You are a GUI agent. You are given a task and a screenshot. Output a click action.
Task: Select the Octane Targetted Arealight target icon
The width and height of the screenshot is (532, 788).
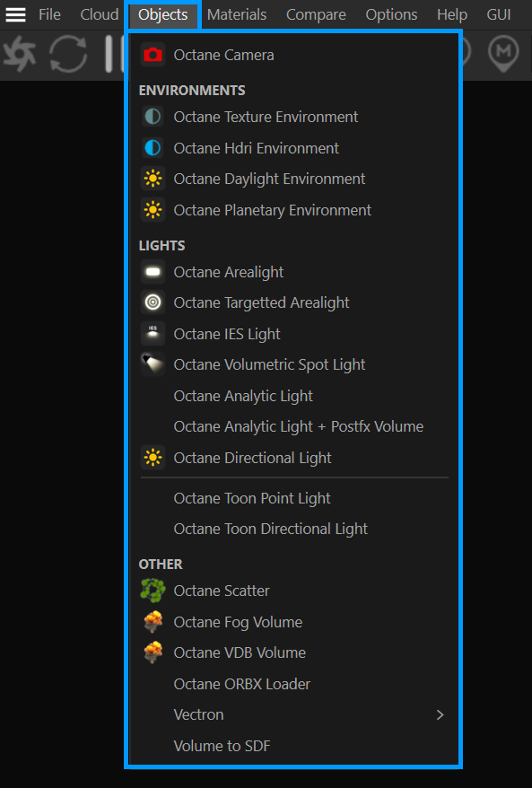pyautogui.click(x=153, y=302)
